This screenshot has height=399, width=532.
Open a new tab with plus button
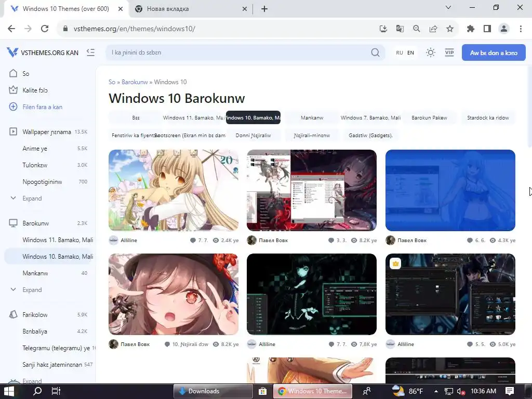[x=264, y=9]
